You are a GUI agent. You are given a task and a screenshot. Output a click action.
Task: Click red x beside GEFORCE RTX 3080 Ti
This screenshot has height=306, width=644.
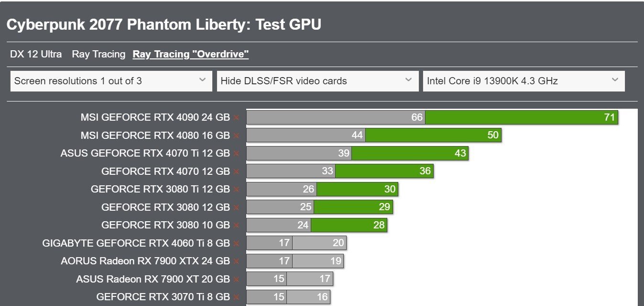[x=236, y=190]
